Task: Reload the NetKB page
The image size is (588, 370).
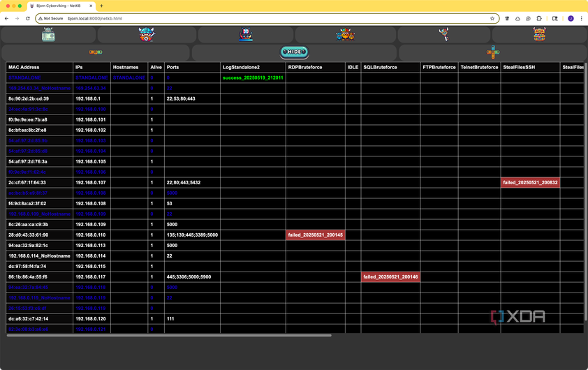Action: coord(27,18)
